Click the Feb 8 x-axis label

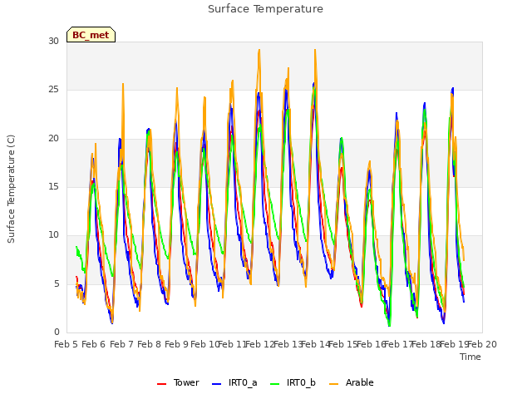click(x=149, y=344)
